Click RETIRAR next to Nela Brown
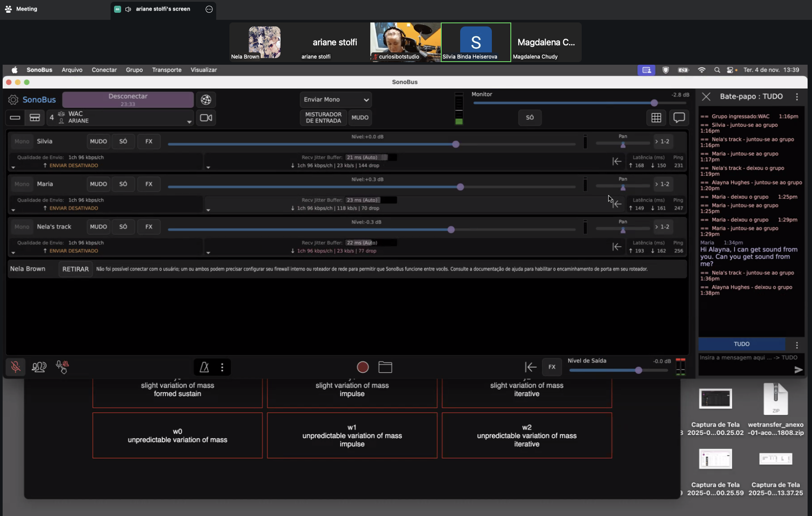812x516 pixels. coord(75,269)
